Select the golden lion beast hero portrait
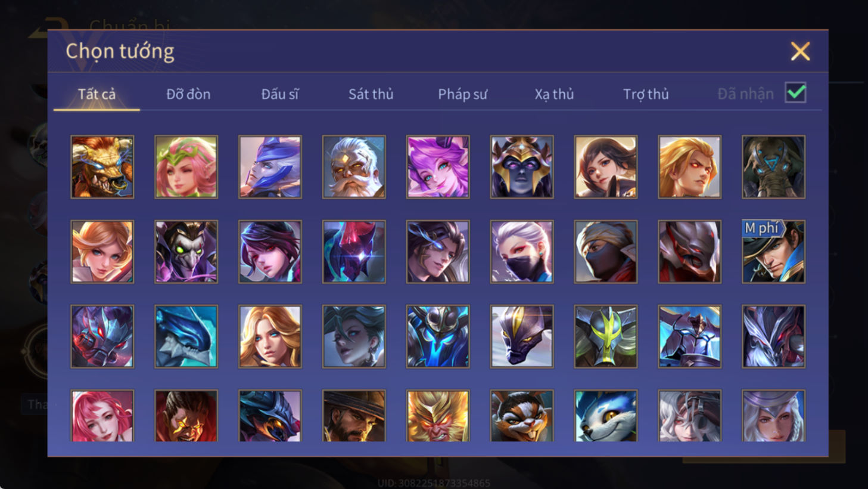 pyautogui.click(x=102, y=167)
